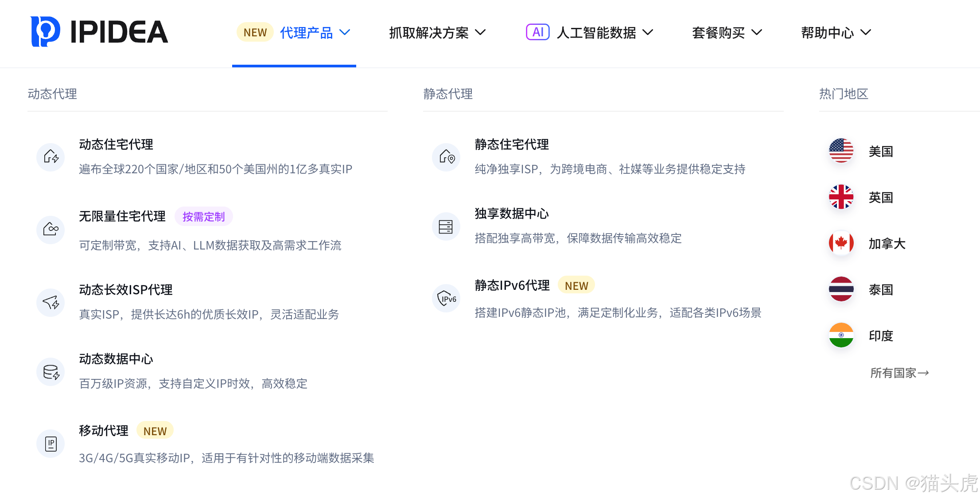Expand the 帮助中心 menu chevron

[866, 32]
